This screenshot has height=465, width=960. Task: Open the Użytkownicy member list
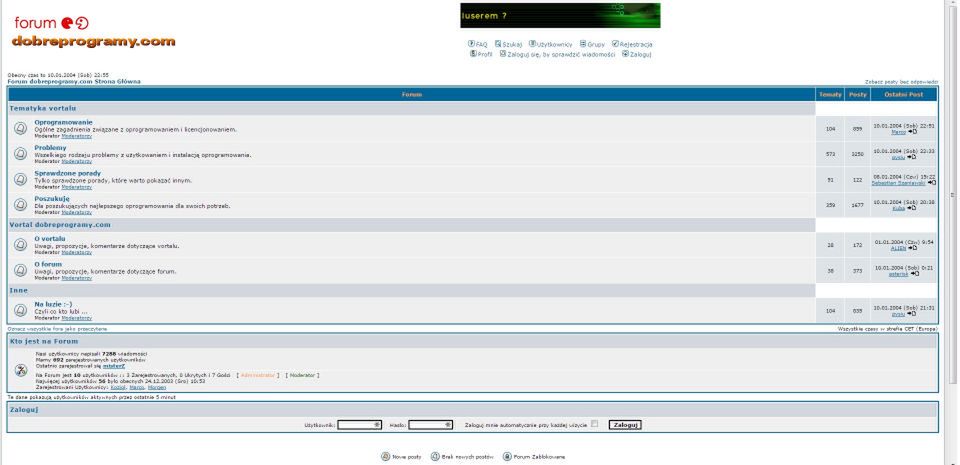[554, 45]
